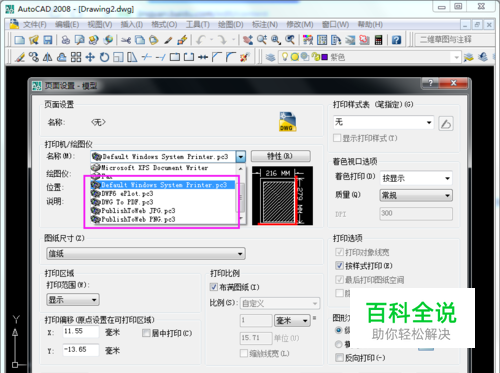This screenshot has height=373, width=500.
Task: Click the Y offset input field
Action: point(81,350)
